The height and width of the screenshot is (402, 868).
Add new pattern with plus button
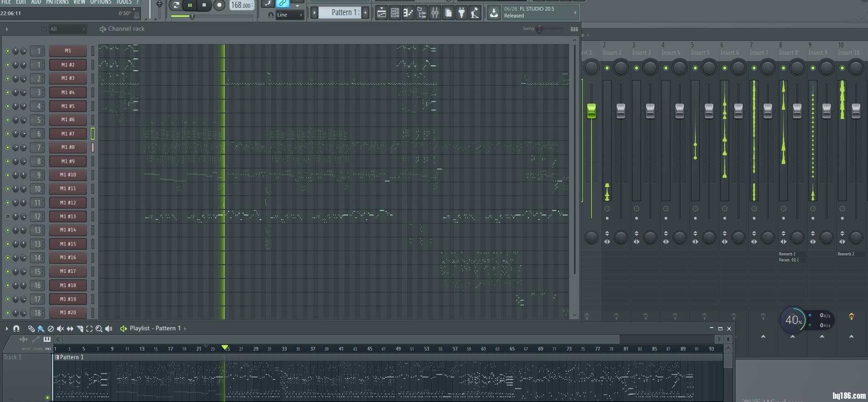pyautogui.click(x=366, y=12)
